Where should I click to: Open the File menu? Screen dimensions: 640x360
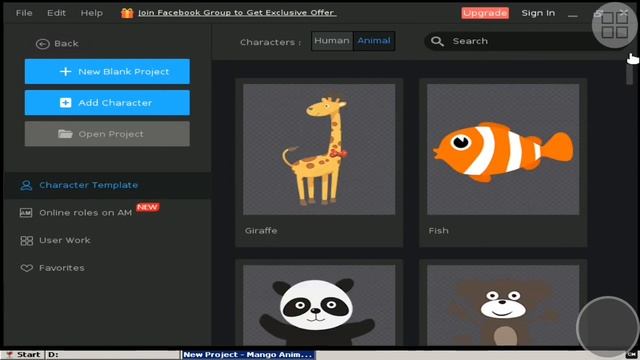tap(24, 13)
